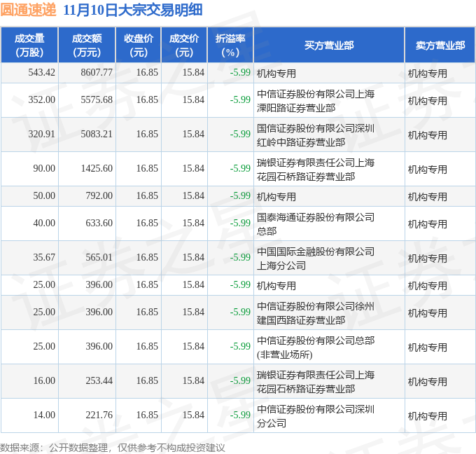This screenshot has width=476, height=454.
Task: Click the 折溢率(%) column header
Action: (x=230, y=46)
